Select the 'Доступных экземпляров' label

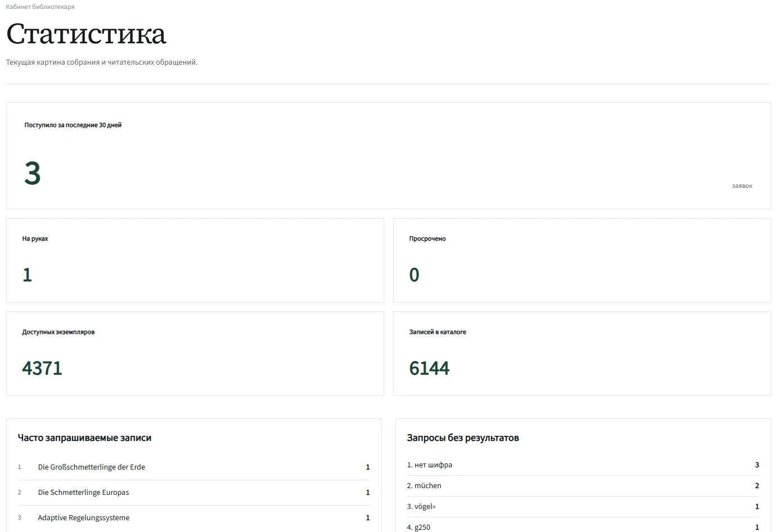[x=59, y=332]
